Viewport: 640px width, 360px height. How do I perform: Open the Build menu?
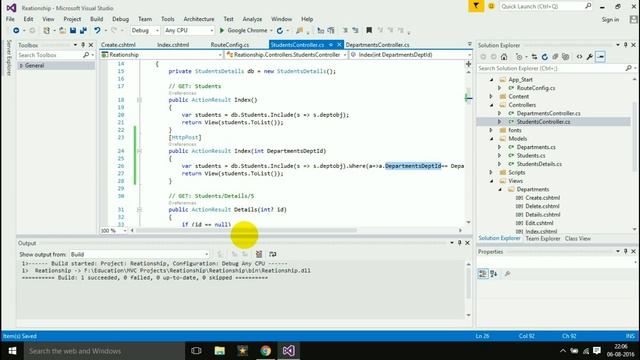coord(97,19)
